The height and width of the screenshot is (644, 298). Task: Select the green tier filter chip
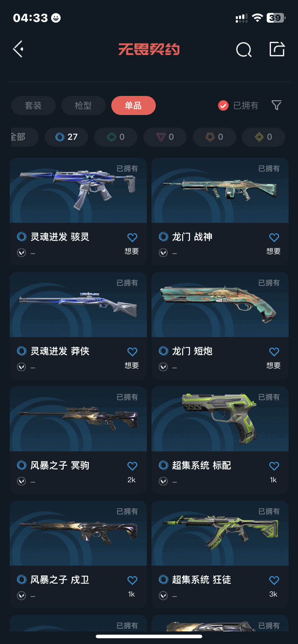[116, 137]
